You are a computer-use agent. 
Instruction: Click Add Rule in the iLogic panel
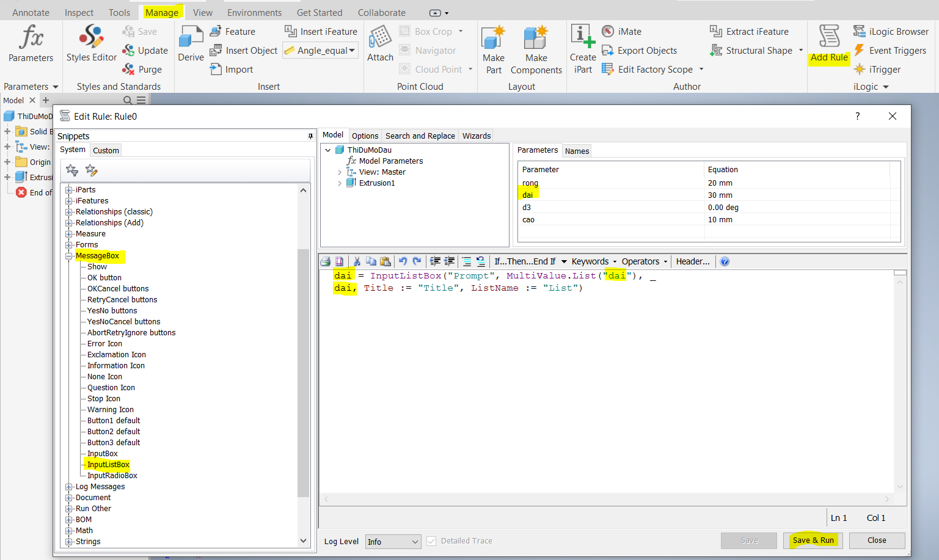tap(829, 43)
